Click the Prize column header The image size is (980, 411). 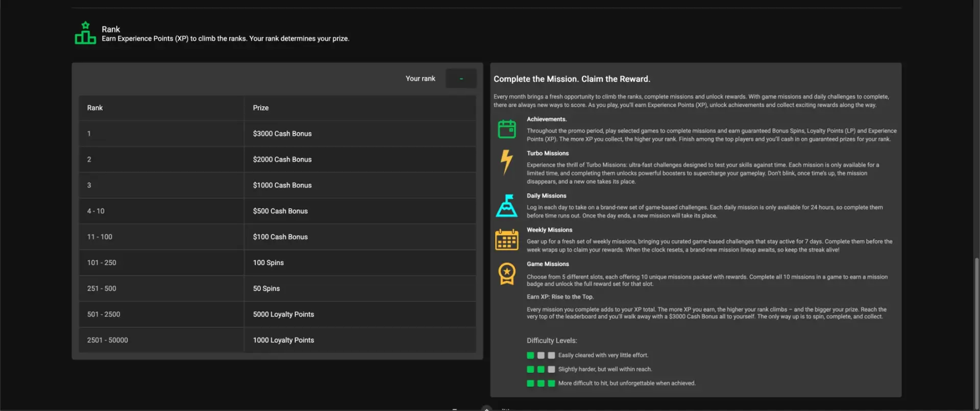[x=360, y=108]
